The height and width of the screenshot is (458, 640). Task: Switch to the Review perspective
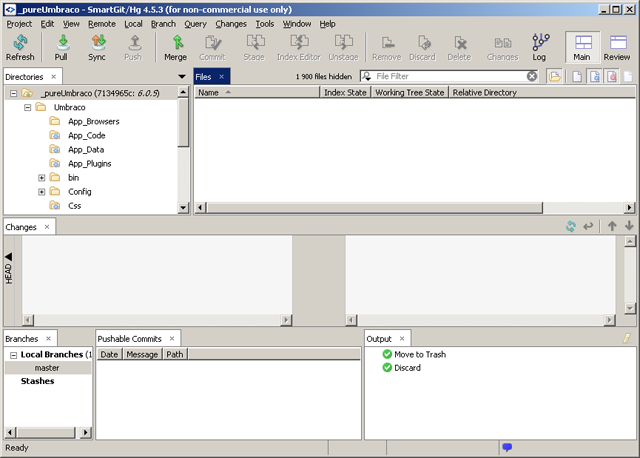click(x=617, y=46)
